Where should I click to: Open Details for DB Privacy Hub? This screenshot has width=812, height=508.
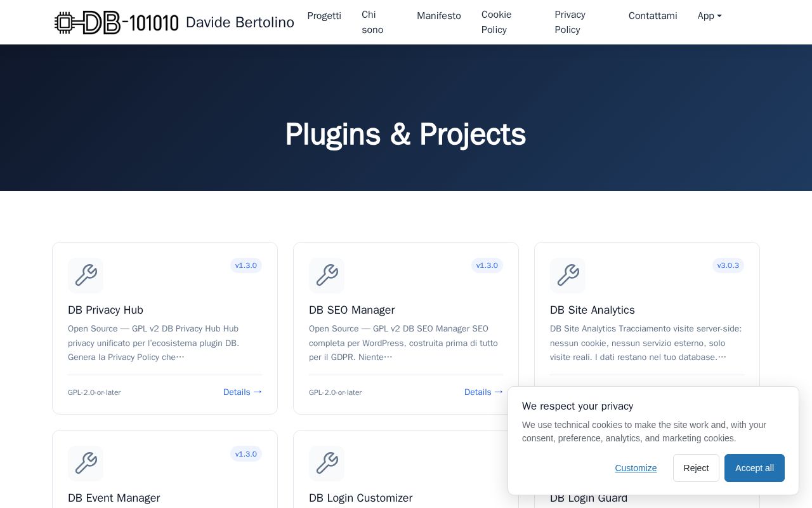click(242, 392)
